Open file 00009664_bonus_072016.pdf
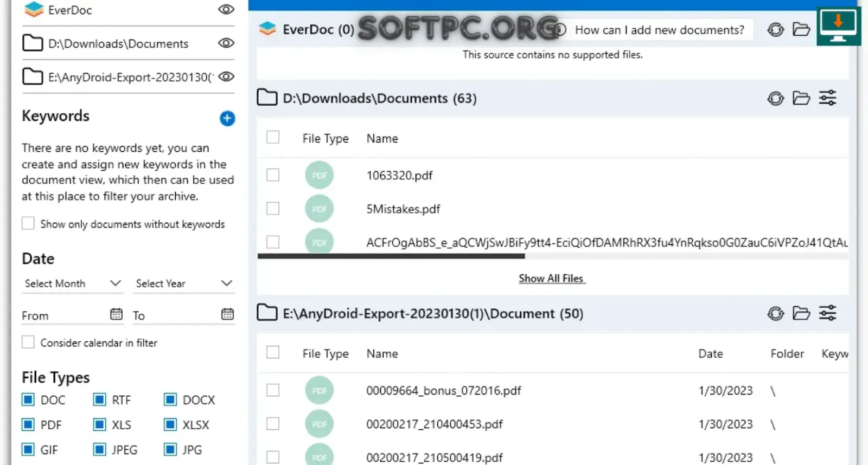868x465 pixels. click(444, 391)
